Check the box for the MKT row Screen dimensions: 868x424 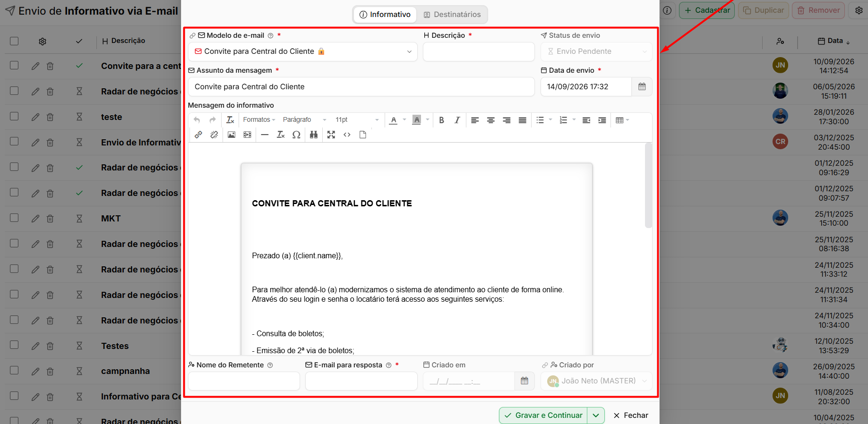coord(14,218)
